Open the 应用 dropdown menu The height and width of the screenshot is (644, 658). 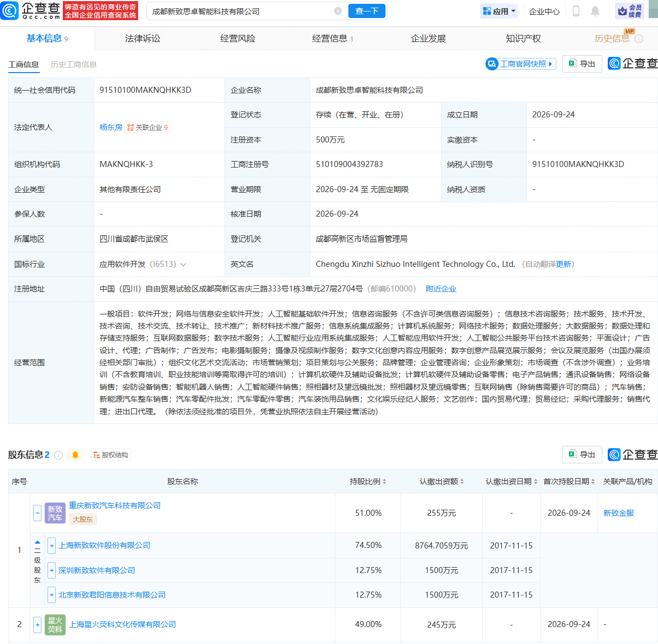pos(499,11)
